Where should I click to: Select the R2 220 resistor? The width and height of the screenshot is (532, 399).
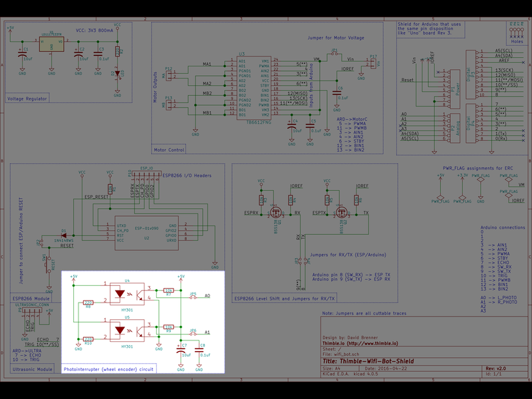tap(118, 52)
